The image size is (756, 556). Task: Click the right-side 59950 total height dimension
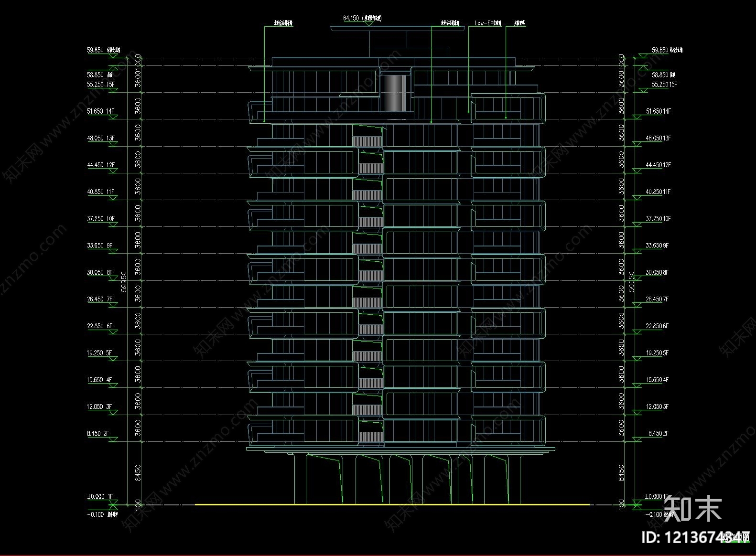(x=632, y=282)
